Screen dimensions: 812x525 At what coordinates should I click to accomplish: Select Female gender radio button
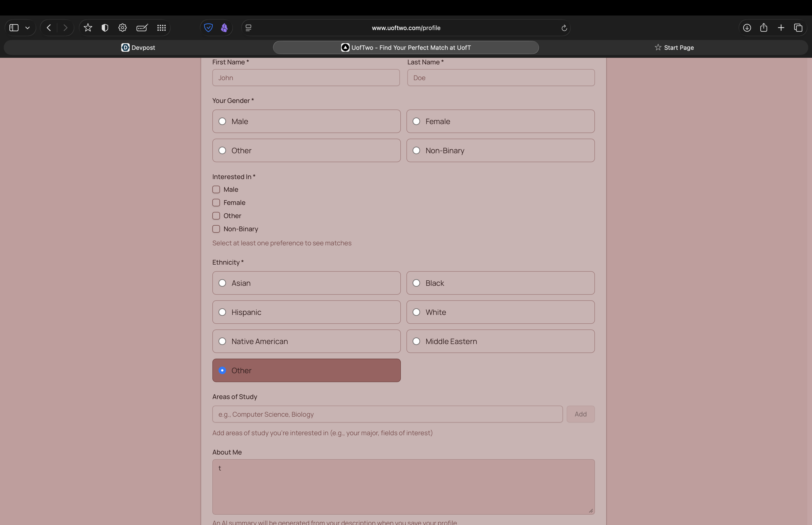tap(416, 121)
